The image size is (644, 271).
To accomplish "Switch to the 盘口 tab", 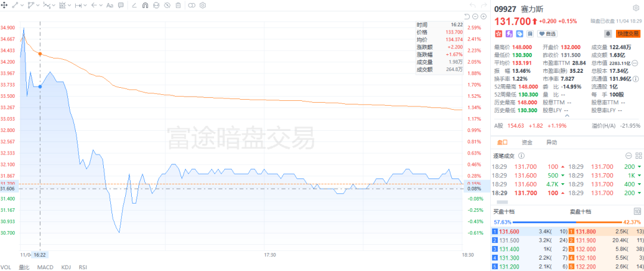I will tap(503, 142).
